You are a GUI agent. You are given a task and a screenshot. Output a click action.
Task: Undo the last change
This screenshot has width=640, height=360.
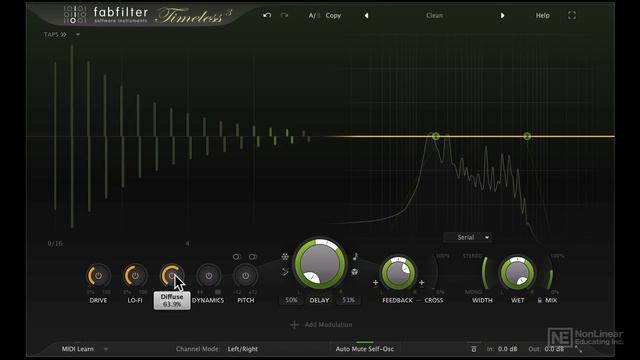pos(267,16)
